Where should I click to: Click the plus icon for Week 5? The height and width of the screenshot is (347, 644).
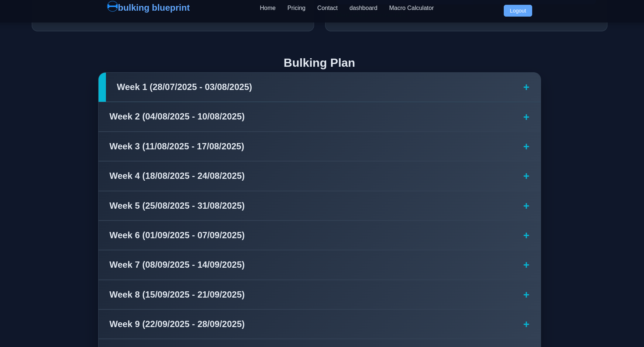coord(526,206)
